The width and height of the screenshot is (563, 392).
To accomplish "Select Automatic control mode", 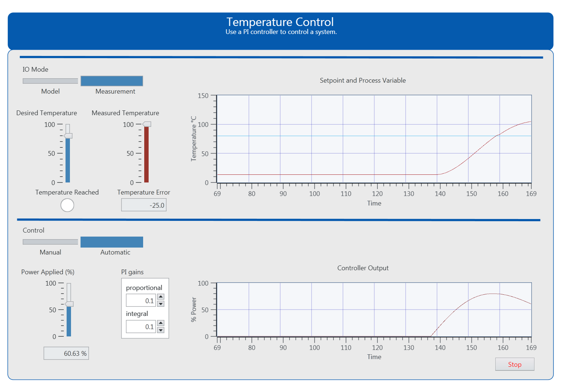I will click(x=112, y=242).
